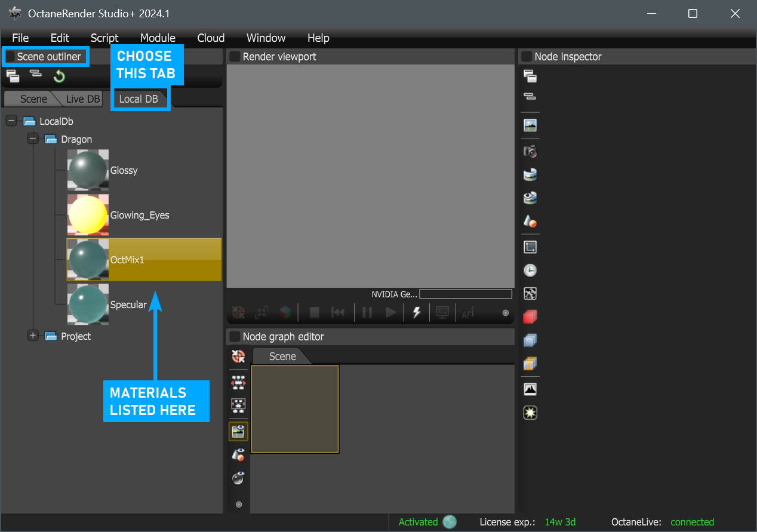Click the red cube icon in Node inspector
Screen dimensions: 757x532
tap(530, 316)
